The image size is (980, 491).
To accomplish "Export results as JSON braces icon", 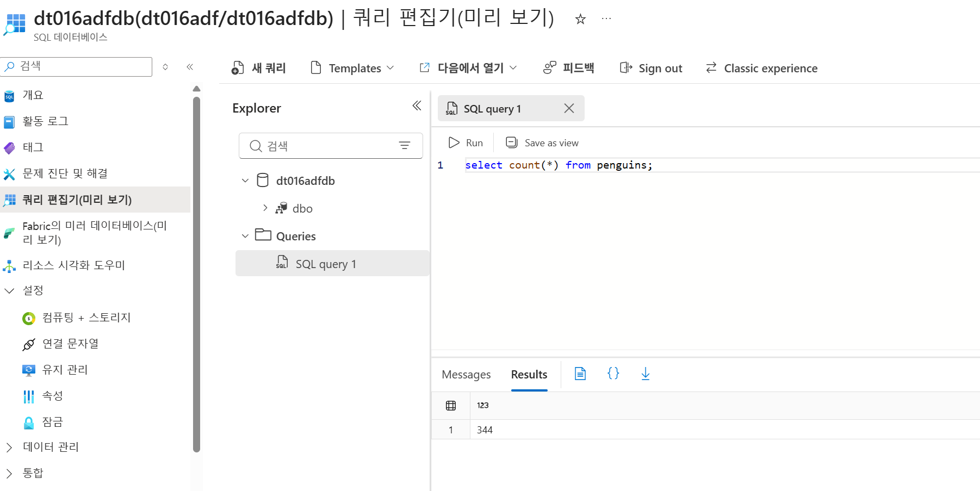I will pyautogui.click(x=613, y=374).
